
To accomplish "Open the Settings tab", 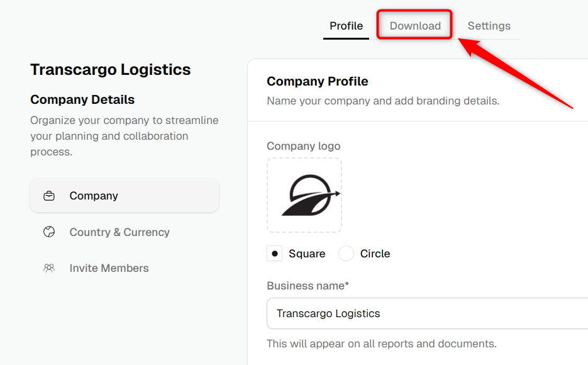I will tap(489, 26).
